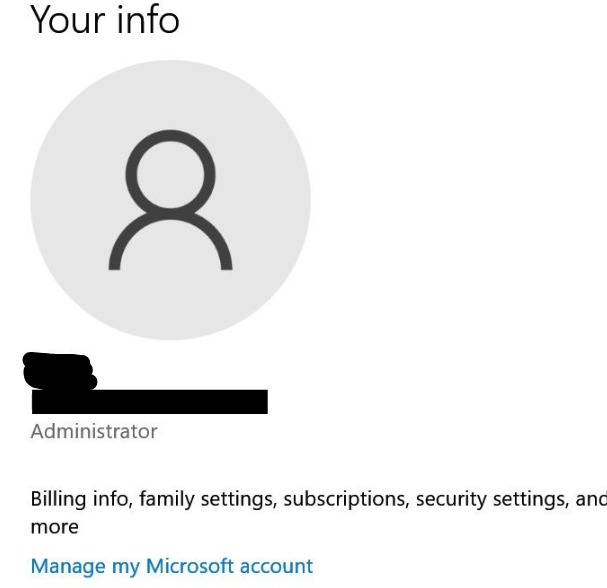The width and height of the screenshot is (607, 588).
Task: Click the default profile picture circle
Action: [x=170, y=200]
